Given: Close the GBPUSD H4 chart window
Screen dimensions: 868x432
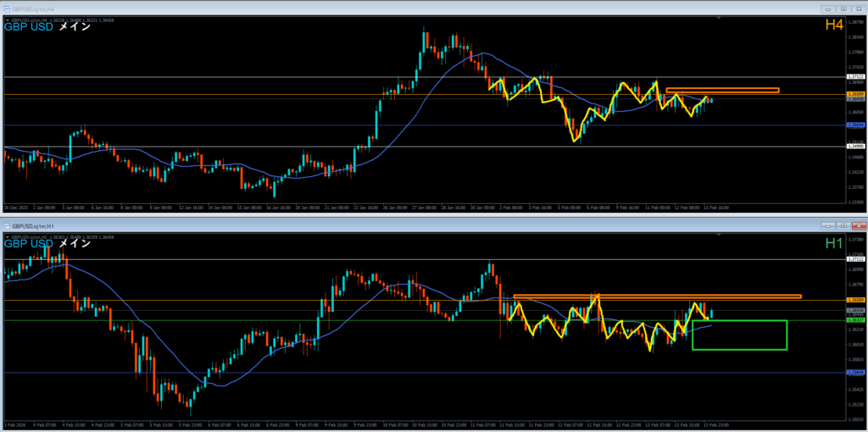Looking at the screenshot, I should (x=858, y=8).
